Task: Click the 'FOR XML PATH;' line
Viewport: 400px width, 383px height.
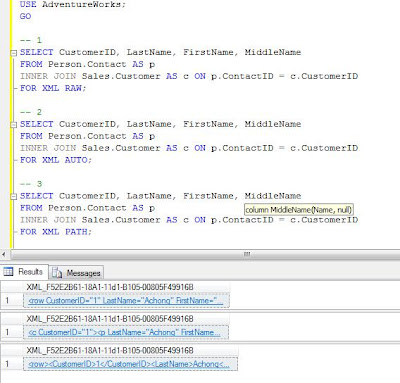Action: (x=56, y=232)
